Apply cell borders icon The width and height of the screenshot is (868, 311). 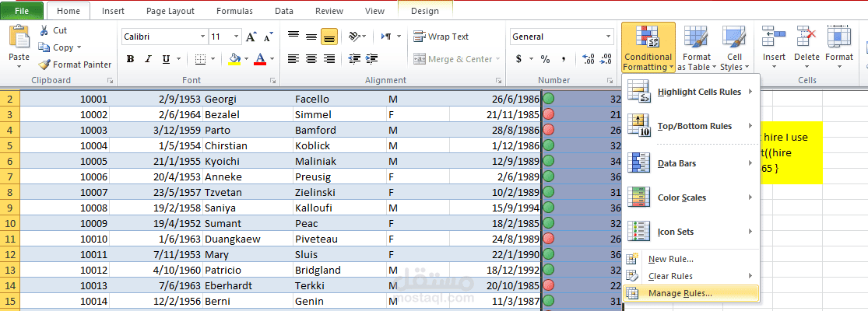pos(200,59)
